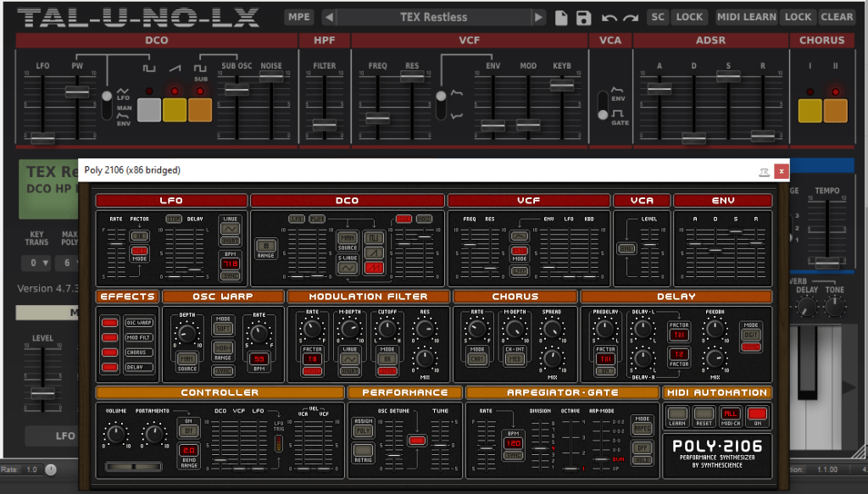Viewport: 868px width, 494px height.
Task: Switch portamento ON in the Controller section
Action: pyautogui.click(x=188, y=431)
